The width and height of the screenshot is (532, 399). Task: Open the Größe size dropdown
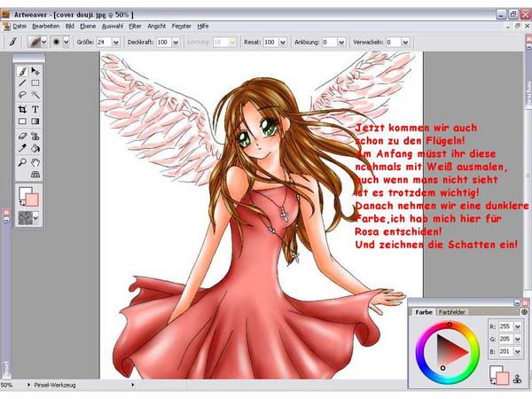116,43
